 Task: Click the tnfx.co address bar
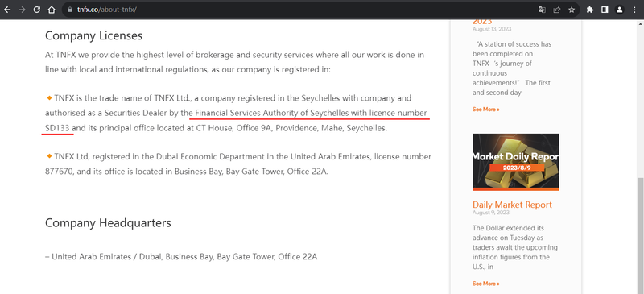(x=299, y=10)
